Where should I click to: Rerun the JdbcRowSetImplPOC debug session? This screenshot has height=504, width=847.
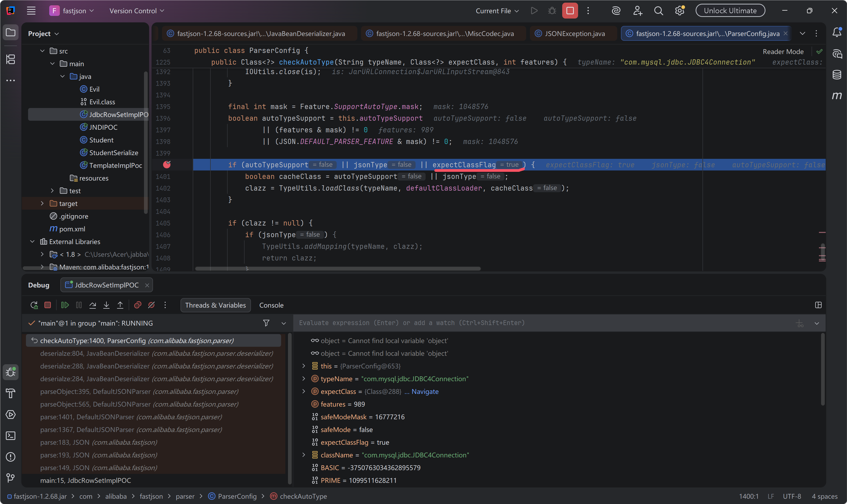34,305
